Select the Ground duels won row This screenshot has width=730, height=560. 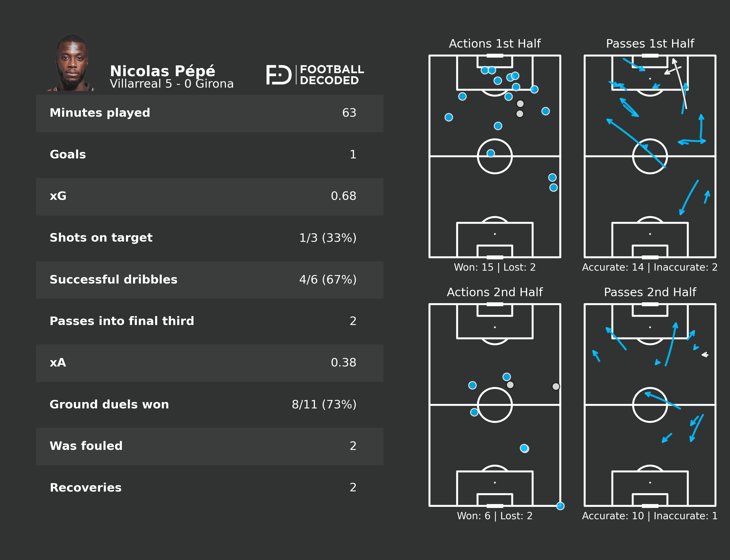(209, 405)
